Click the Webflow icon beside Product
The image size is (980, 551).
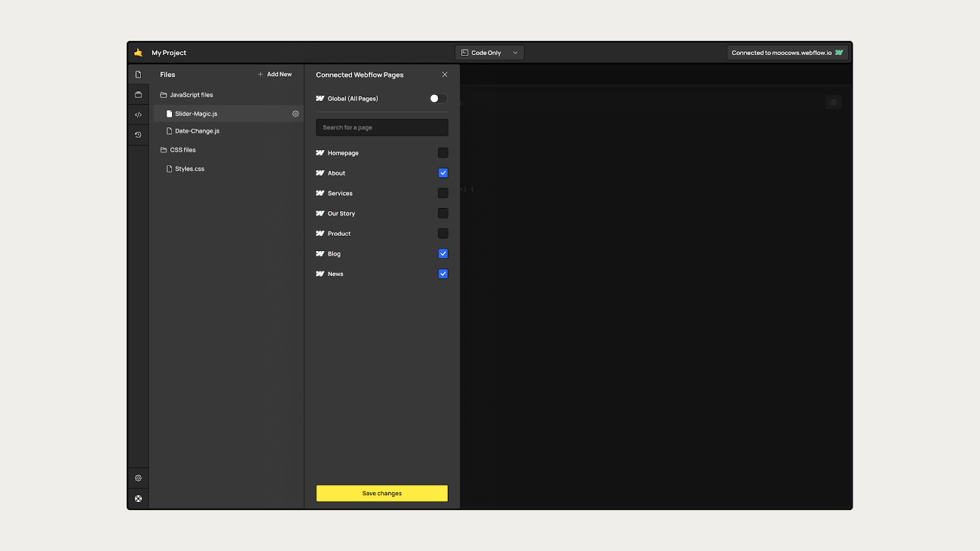(x=320, y=234)
